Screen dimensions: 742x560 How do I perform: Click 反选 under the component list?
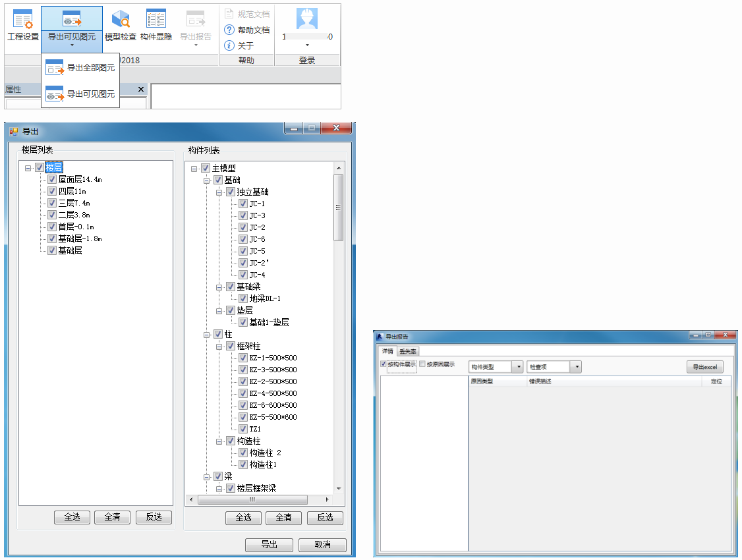[325, 517]
